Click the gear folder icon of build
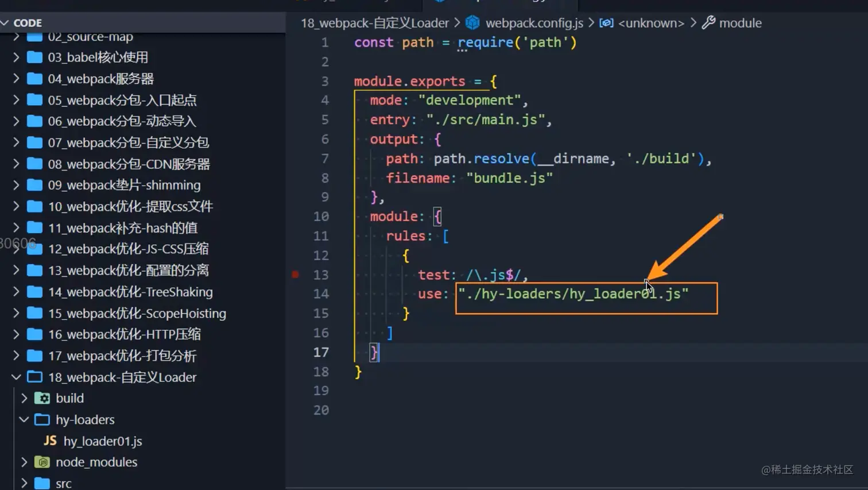868x490 pixels. click(x=42, y=398)
